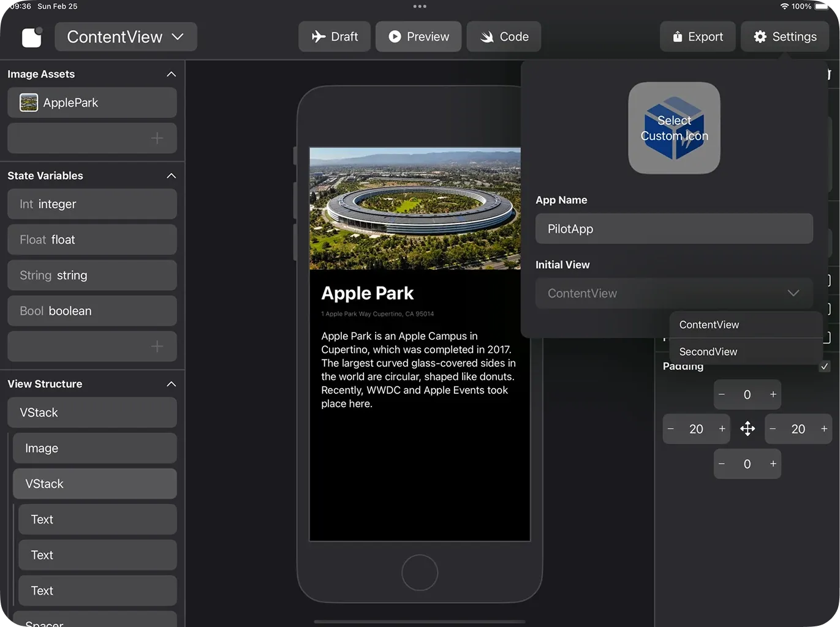Click the padding move arrows icon

pos(747,429)
